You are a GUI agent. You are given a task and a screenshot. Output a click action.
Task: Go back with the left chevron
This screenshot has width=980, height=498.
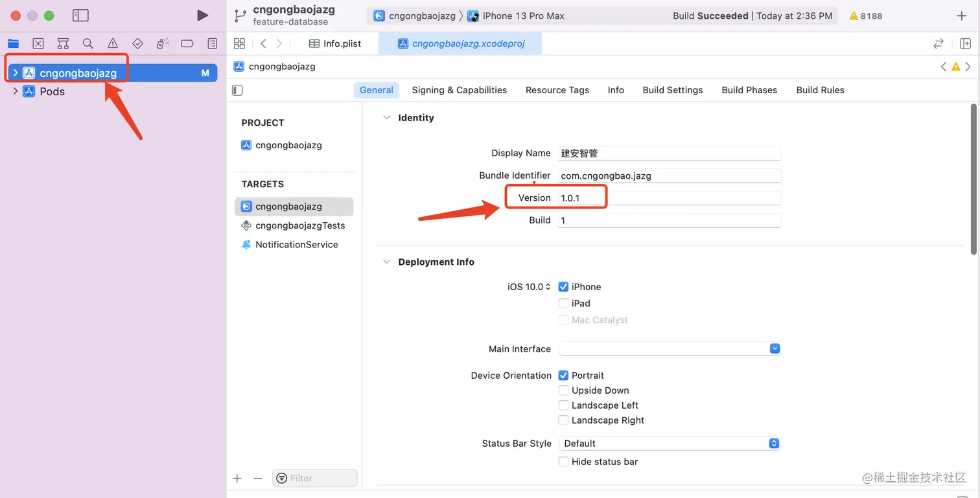tap(263, 43)
